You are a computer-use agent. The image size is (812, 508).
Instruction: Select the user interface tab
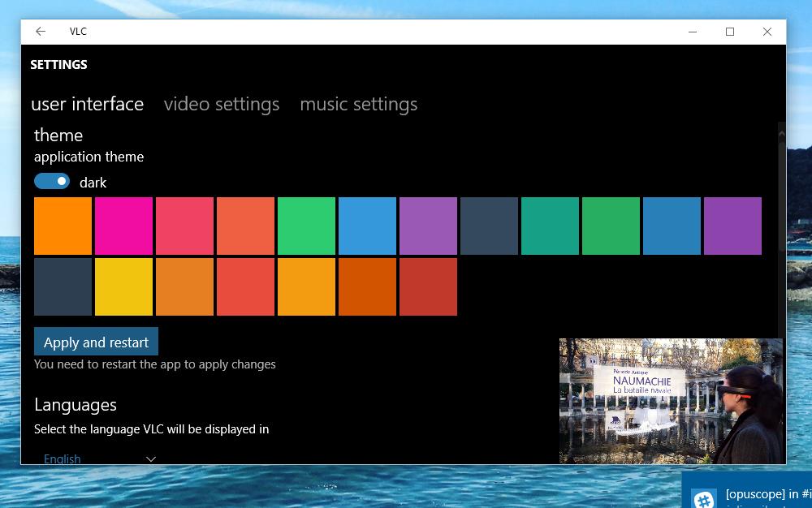(87, 104)
